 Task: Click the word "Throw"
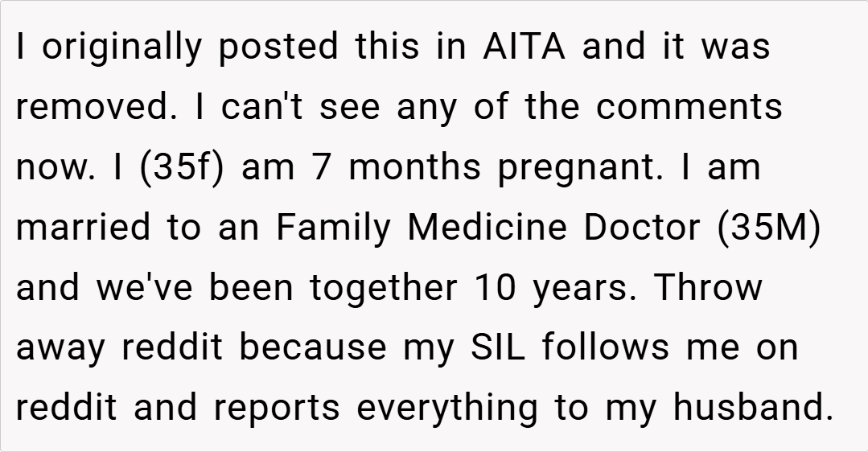pos(708,288)
